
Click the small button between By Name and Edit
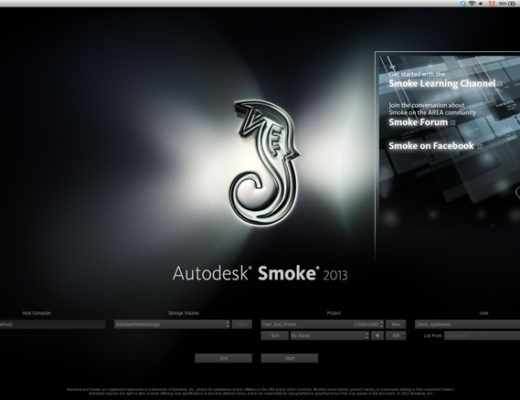pos(377,336)
